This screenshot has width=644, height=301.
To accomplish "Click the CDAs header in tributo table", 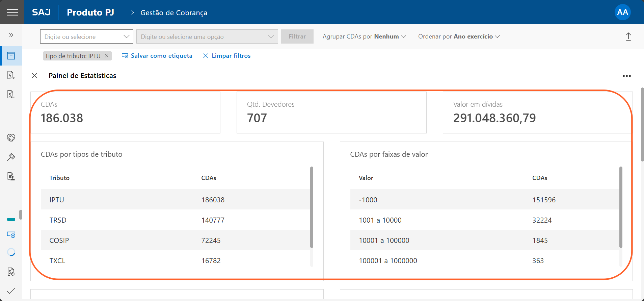I will tap(209, 178).
